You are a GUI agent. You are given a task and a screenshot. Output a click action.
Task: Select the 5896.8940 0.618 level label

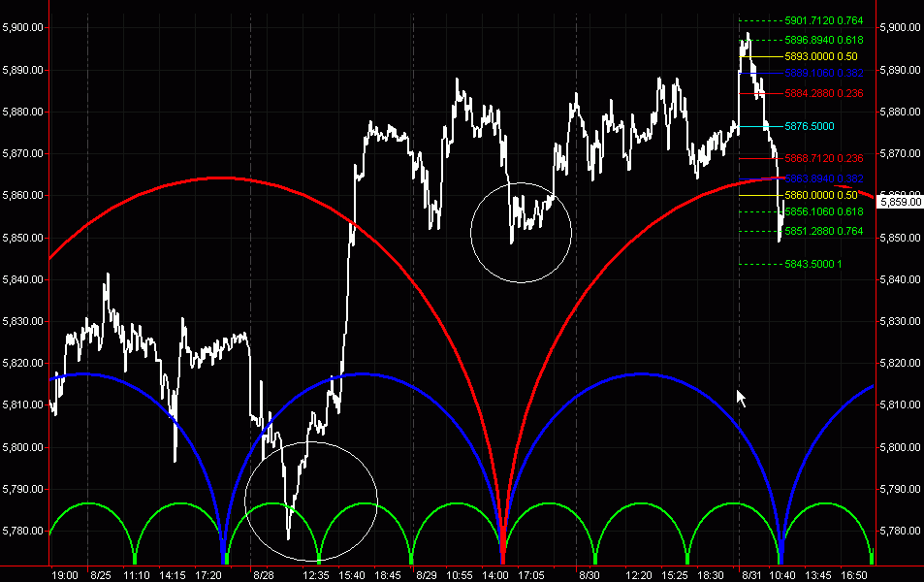824,40
